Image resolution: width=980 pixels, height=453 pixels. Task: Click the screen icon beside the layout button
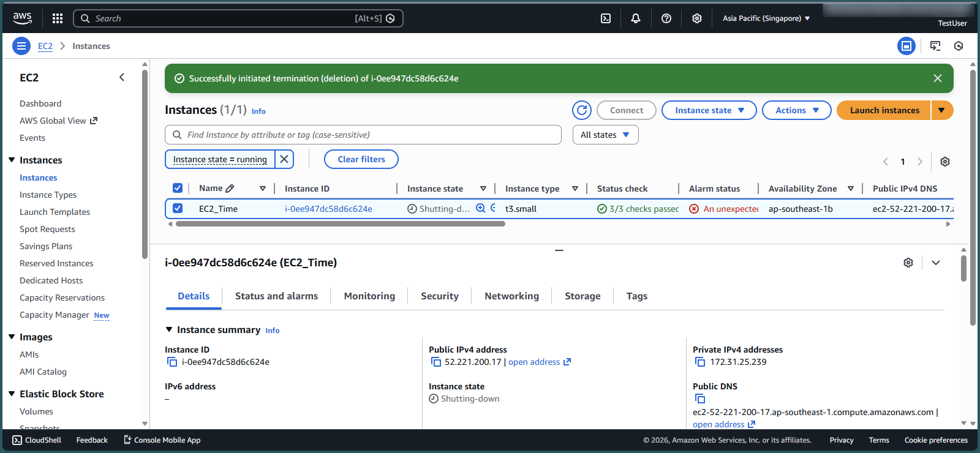pyautogui.click(x=935, y=46)
